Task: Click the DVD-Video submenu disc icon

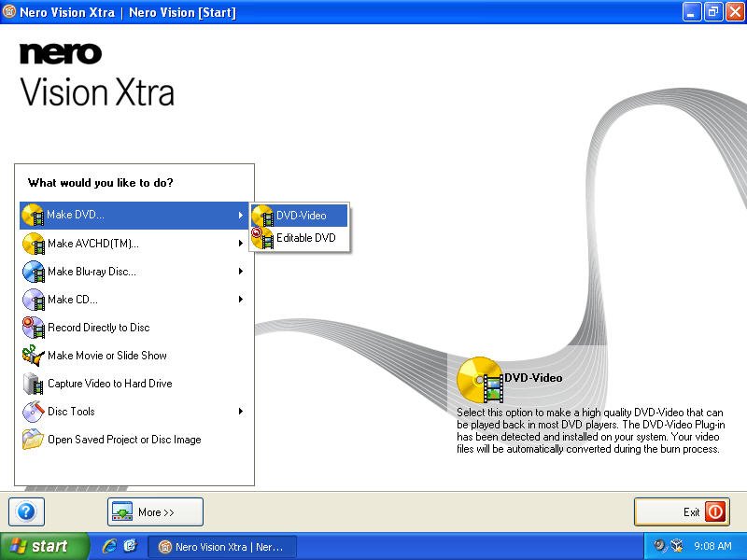Action: tap(262, 216)
